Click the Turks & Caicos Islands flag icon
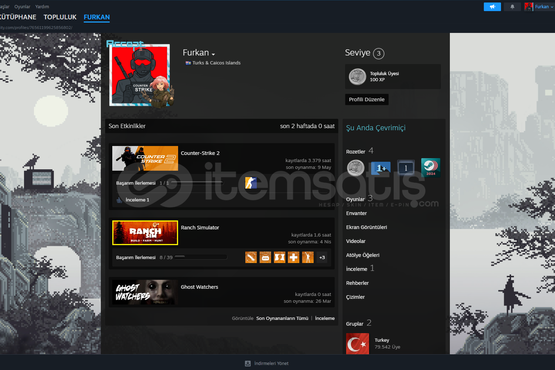The image size is (555, 370). point(188,63)
